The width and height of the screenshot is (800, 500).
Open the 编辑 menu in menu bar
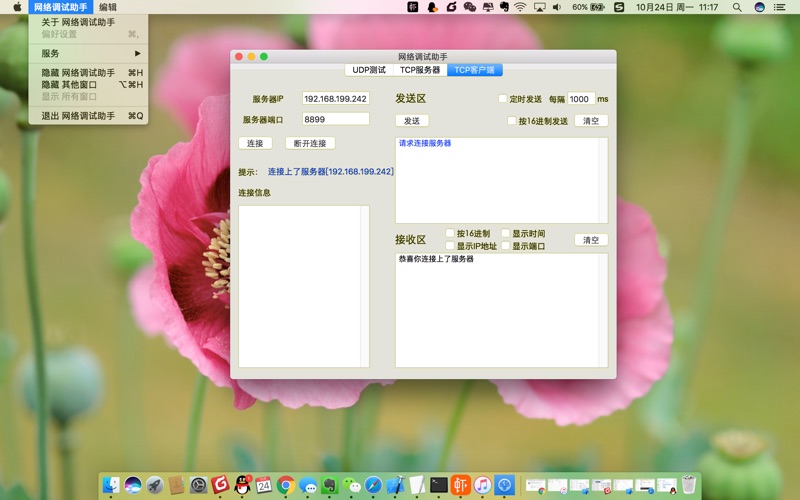[x=108, y=7]
